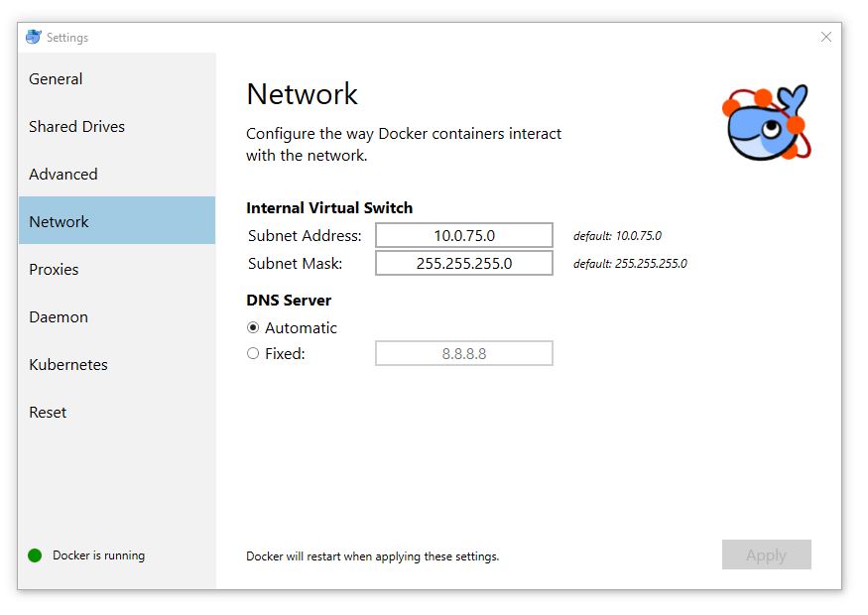The image size is (868, 615).
Task: Switch to Shared Drives settings
Action: (117, 126)
